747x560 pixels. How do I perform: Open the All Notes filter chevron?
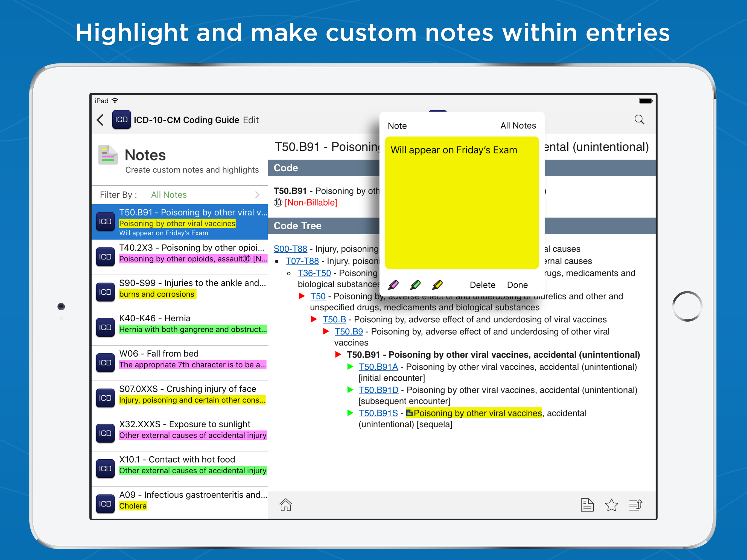tap(257, 195)
